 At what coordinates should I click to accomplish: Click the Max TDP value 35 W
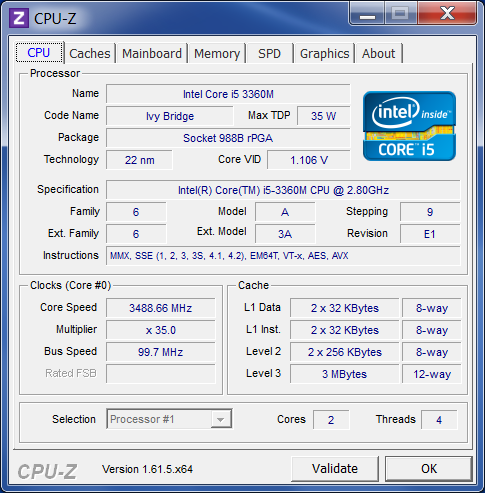coord(324,116)
